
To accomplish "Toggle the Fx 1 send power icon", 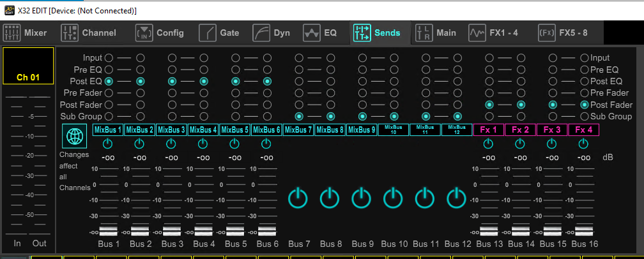I will pos(488,144).
